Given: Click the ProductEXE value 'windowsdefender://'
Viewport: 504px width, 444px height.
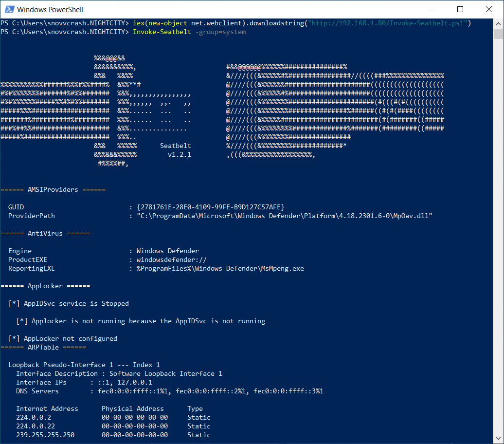Looking at the screenshot, I should pyautogui.click(x=172, y=259).
